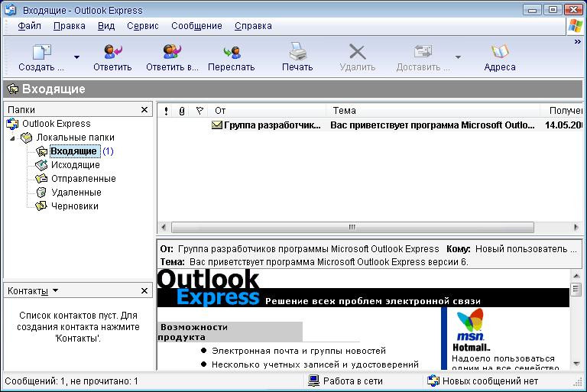Sort messages by Тема column header

(x=433, y=111)
